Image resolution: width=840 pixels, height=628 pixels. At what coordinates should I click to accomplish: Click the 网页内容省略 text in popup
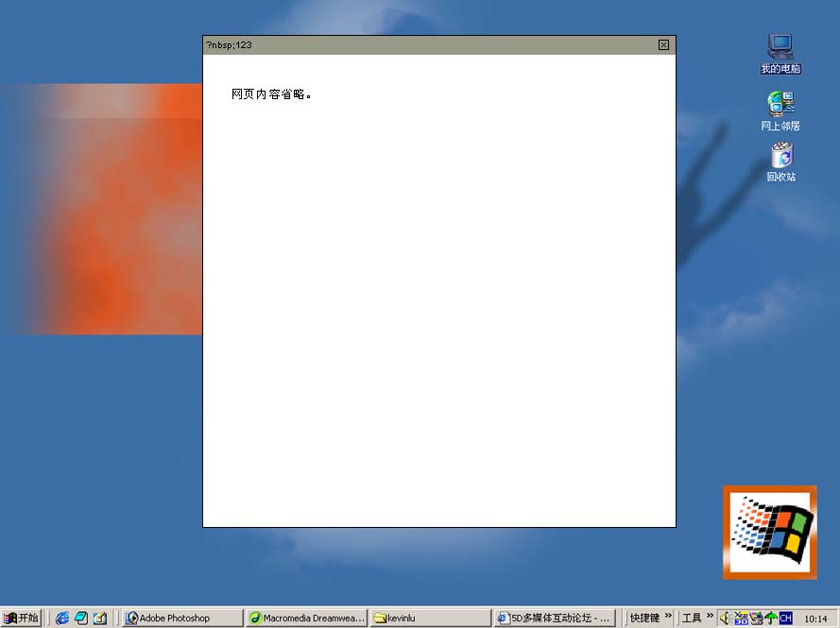pos(271,94)
